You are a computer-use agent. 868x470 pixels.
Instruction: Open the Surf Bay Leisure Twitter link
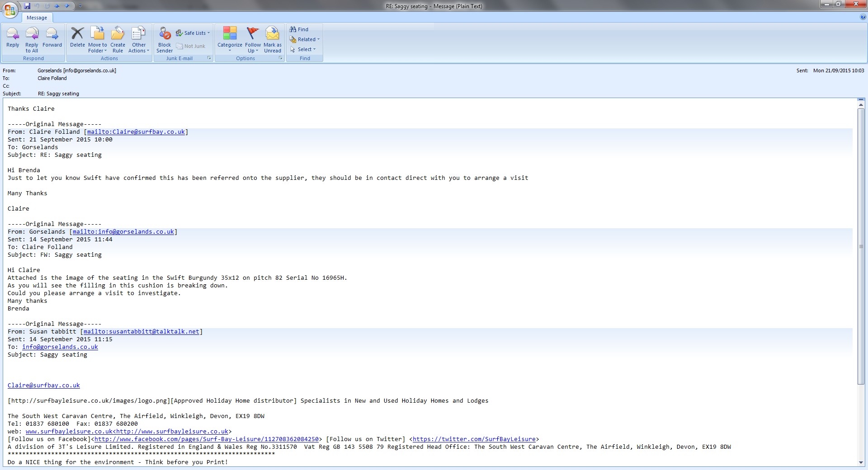point(474,439)
